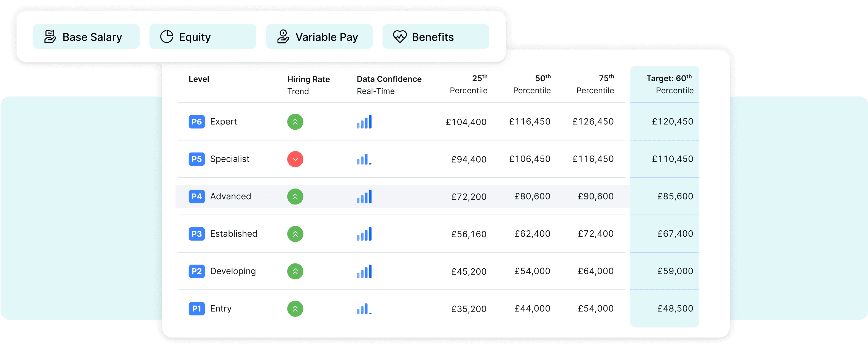
Task: Click the Established target value £67,400
Action: pyautogui.click(x=675, y=234)
